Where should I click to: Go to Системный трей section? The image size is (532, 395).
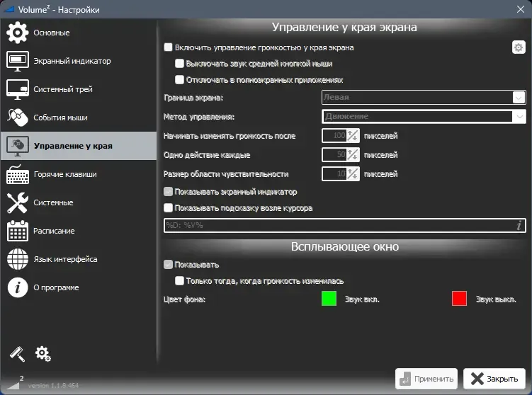pos(79,89)
